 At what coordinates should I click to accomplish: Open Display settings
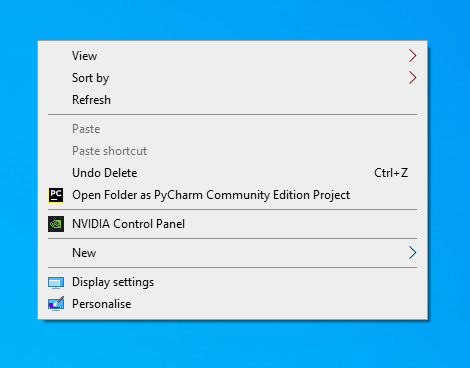(233, 282)
